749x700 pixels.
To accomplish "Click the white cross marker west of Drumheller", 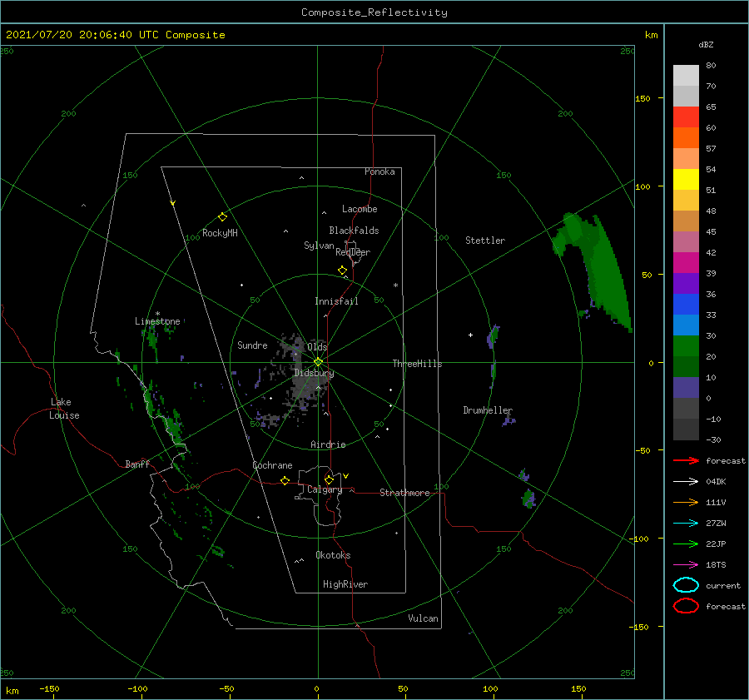I will pyautogui.click(x=470, y=335).
